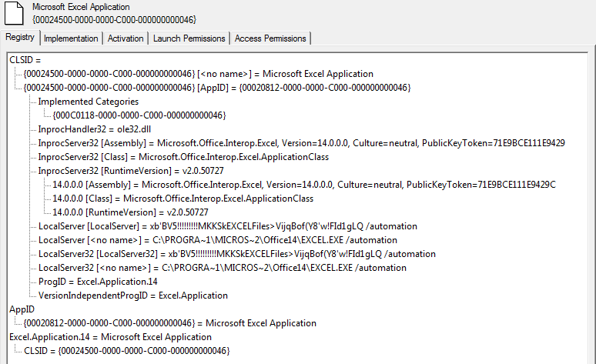Open the Launch Permissions tab
Screen dimensions: 596x364
189,38
